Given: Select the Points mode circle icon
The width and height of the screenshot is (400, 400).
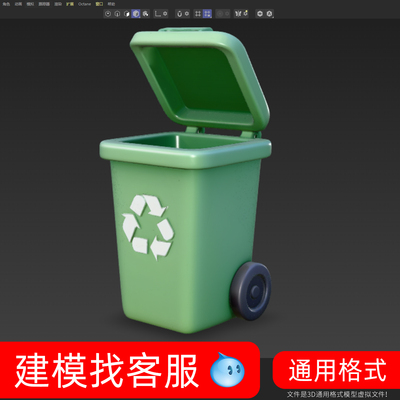Looking at the screenshot, I should [108, 14].
